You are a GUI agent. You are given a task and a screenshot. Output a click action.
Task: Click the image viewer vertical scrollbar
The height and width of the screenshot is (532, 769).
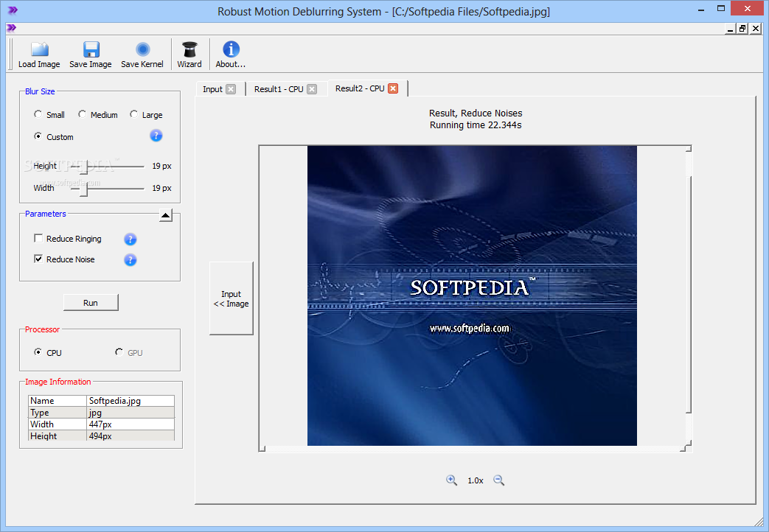coord(689,294)
